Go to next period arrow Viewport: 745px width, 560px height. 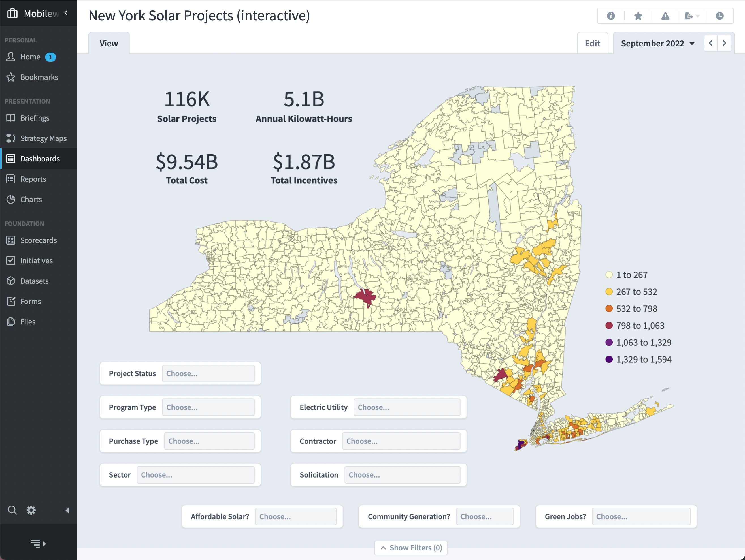724,43
